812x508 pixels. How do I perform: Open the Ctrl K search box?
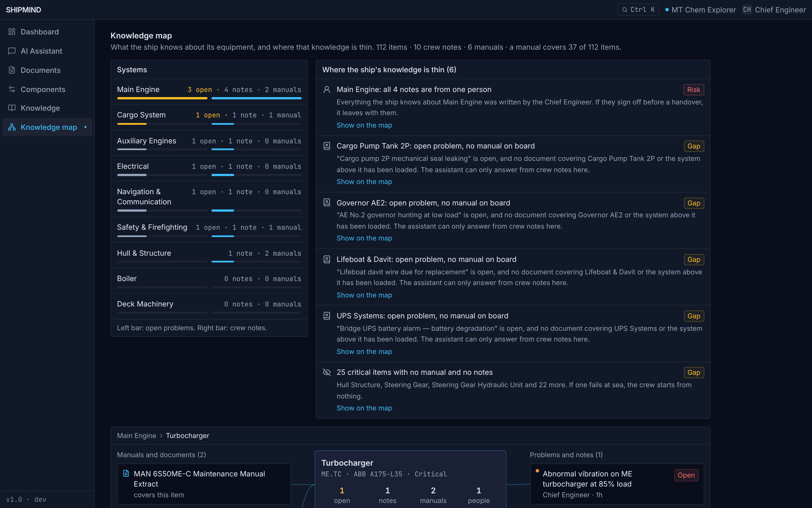pyautogui.click(x=638, y=10)
